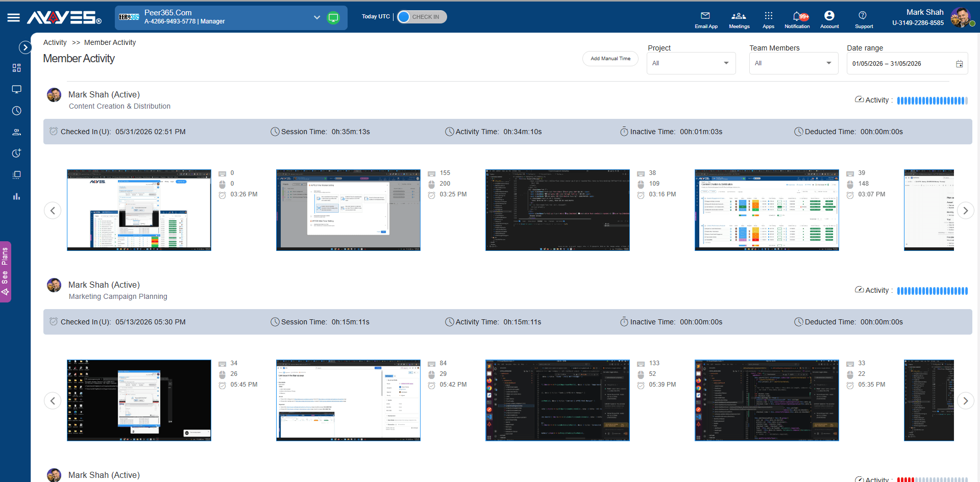Image resolution: width=980 pixels, height=482 pixels.
Task: Click user ID U-3149-2286-8585
Action: coord(918,23)
